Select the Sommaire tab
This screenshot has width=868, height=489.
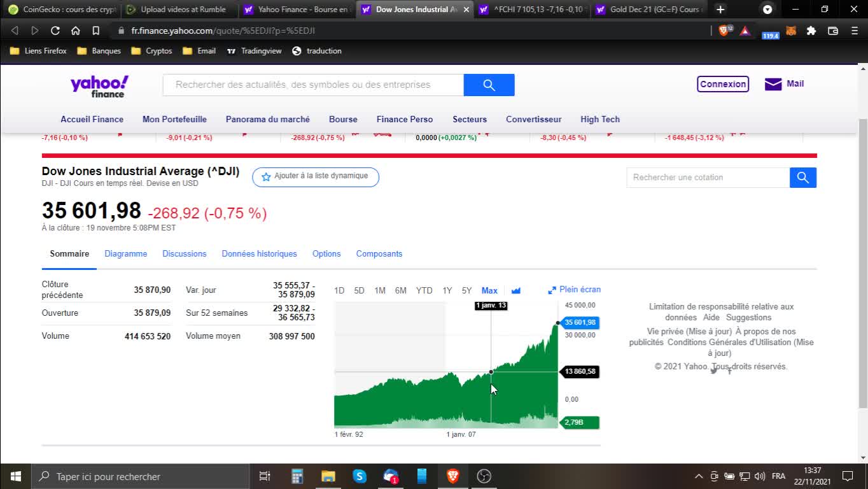point(69,253)
